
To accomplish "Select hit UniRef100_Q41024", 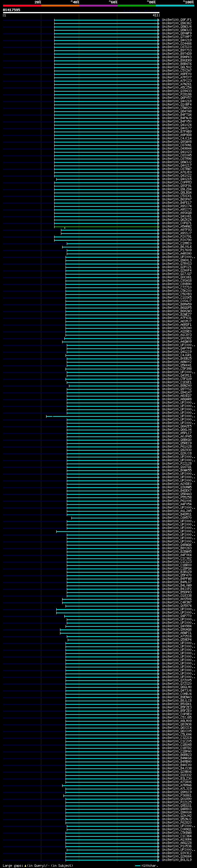I will click(x=177, y=125).
